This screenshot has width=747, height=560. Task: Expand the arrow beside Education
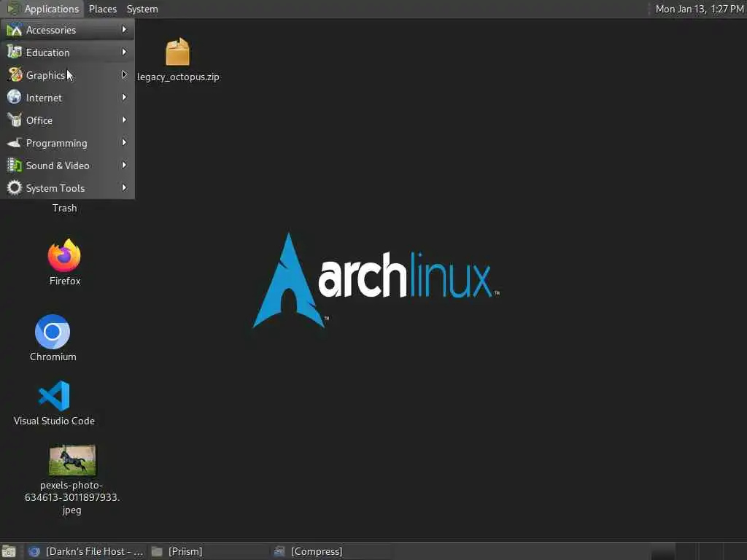(124, 52)
